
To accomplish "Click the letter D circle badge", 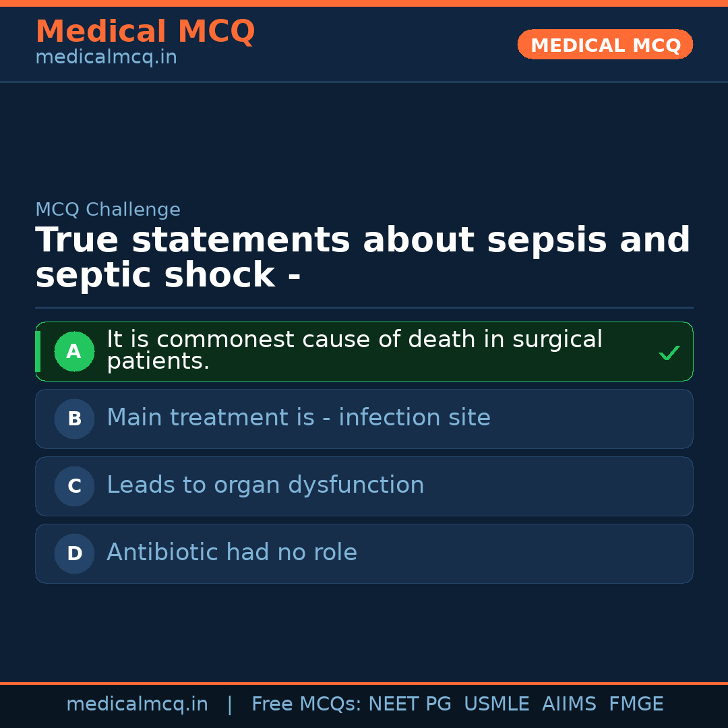I will click(74, 553).
